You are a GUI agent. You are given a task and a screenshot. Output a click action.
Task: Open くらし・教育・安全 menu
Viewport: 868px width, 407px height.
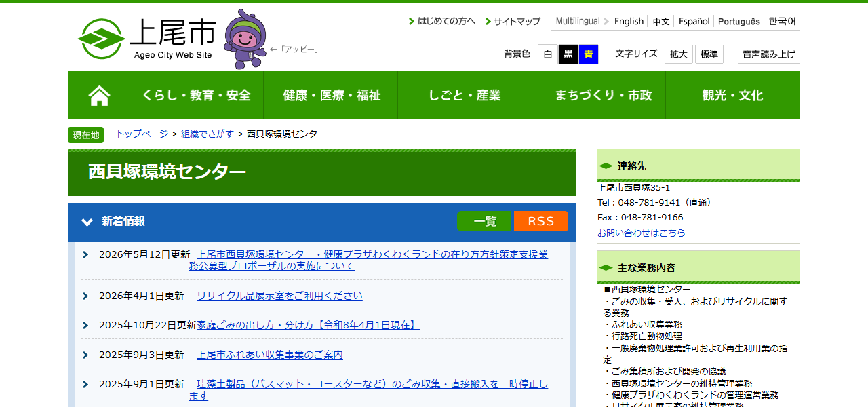point(197,95)
